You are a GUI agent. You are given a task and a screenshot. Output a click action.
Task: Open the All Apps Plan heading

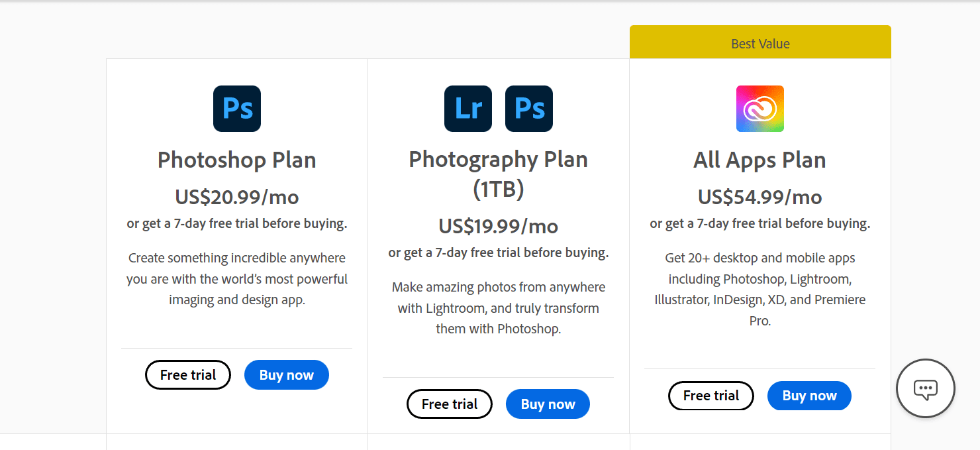point(759,160)
